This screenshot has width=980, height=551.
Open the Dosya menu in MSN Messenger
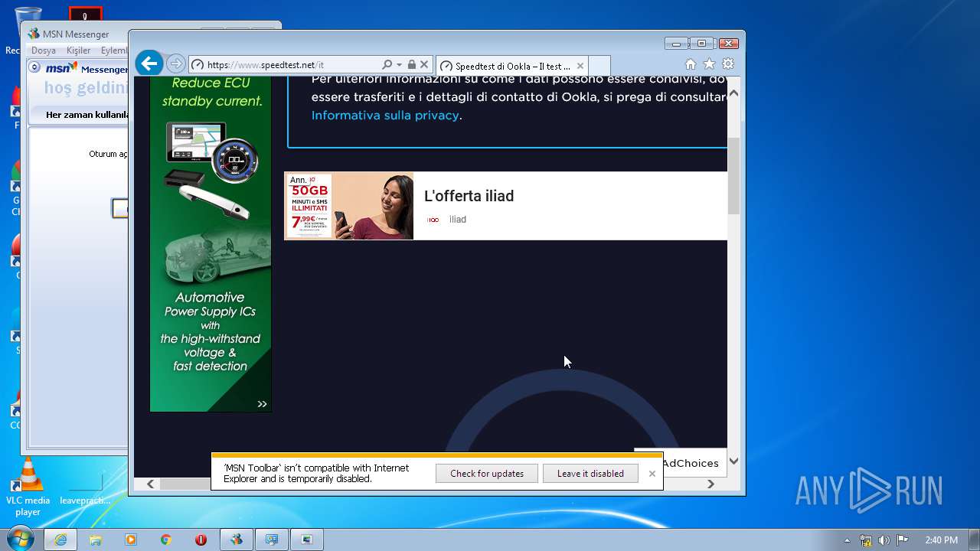(x=43, y=51)
